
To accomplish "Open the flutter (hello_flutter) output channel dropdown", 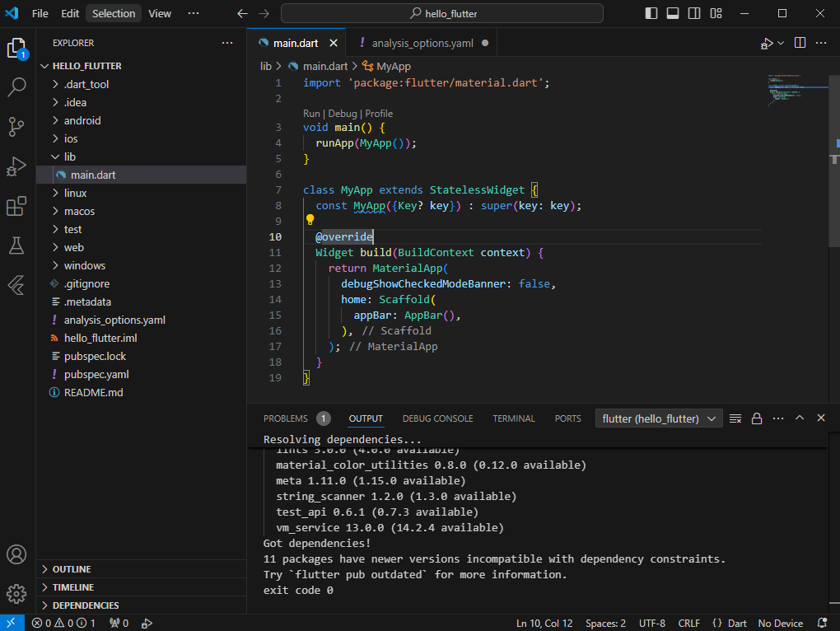I will coord(659,418).
